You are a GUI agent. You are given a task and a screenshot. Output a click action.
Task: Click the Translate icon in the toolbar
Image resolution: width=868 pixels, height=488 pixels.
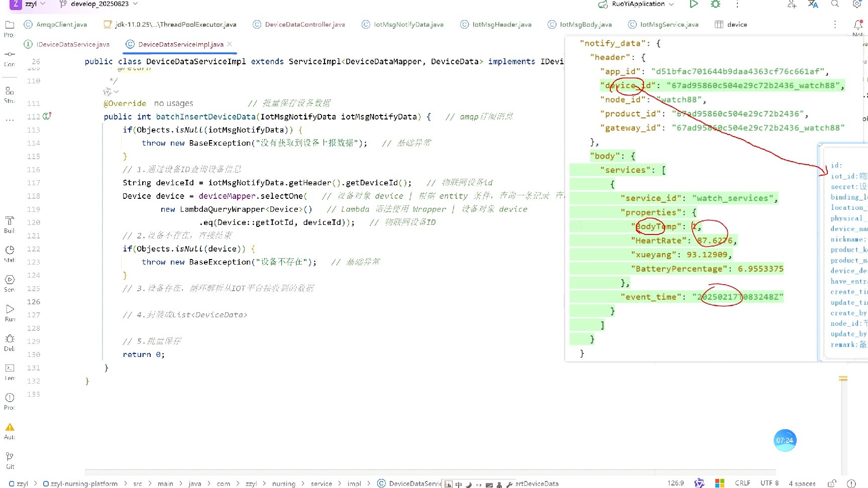pos(813,4)
